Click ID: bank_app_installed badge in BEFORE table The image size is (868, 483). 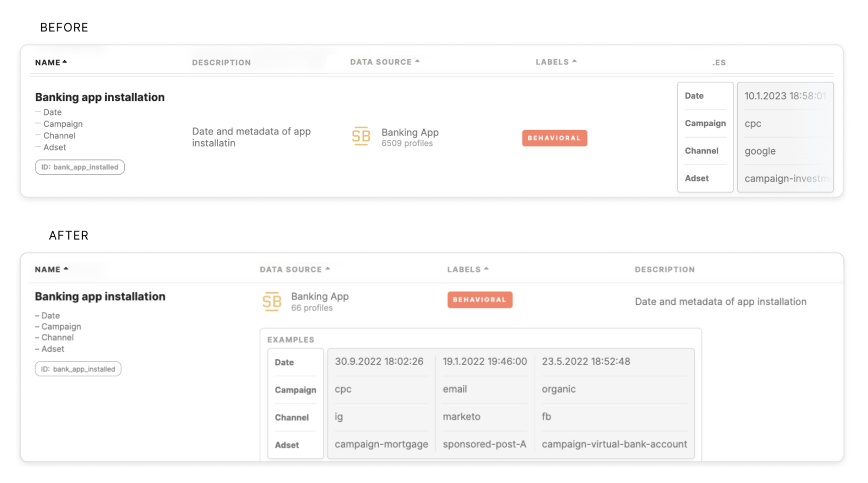tap(80, 167)
